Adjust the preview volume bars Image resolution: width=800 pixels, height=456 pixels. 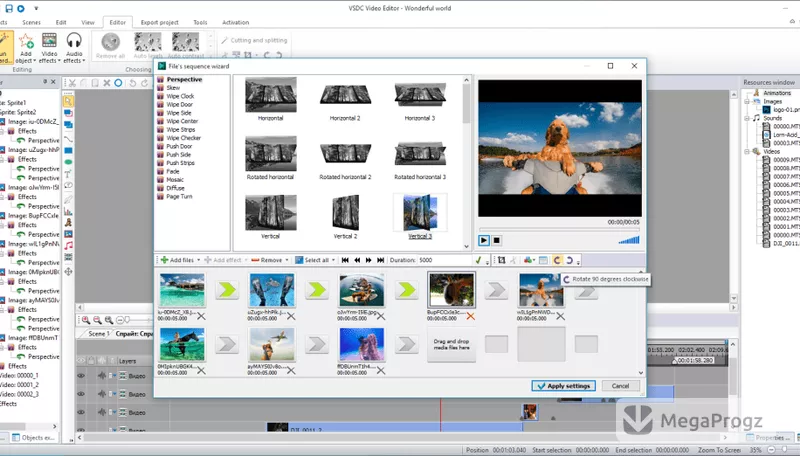(629, 240)
